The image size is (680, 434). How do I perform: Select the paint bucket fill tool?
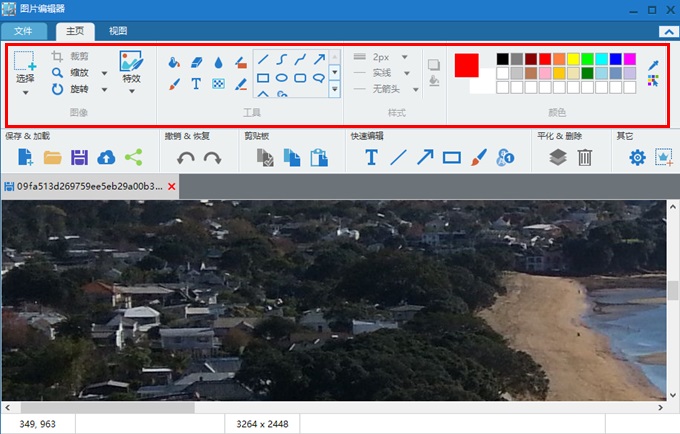tap(175, 62)
